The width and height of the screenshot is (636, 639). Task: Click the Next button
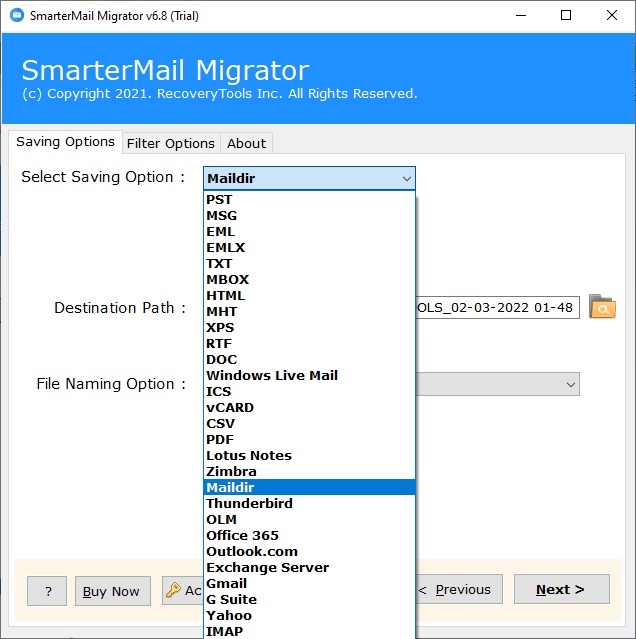pos(561,589)
